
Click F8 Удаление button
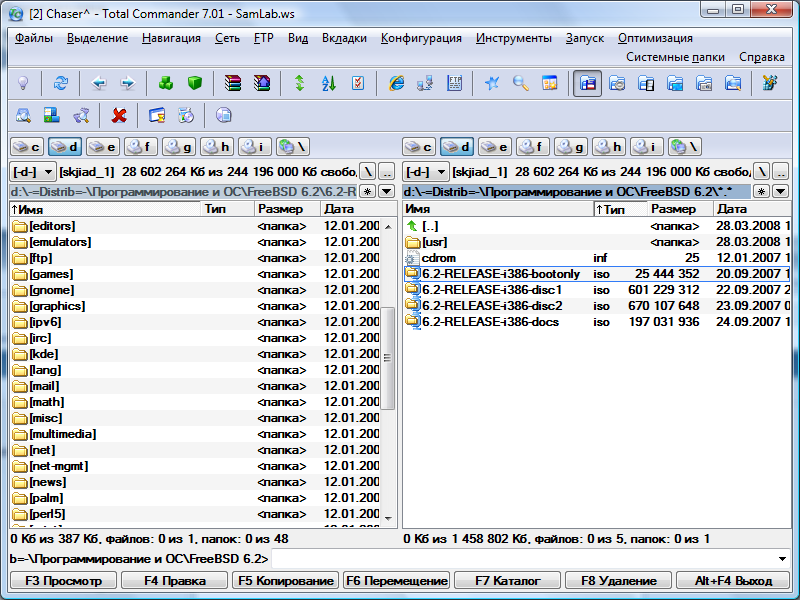[x=618, y=581]
